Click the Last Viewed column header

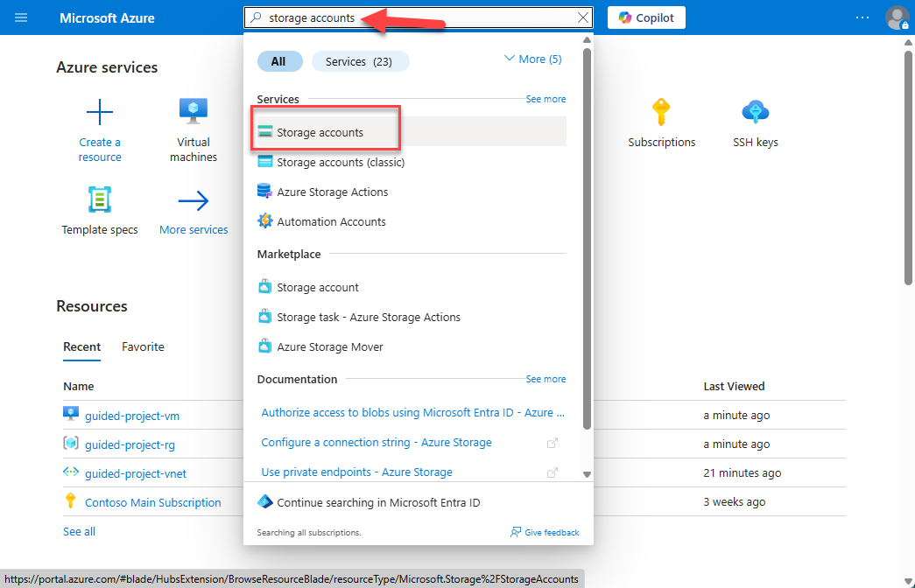point(734,386)
